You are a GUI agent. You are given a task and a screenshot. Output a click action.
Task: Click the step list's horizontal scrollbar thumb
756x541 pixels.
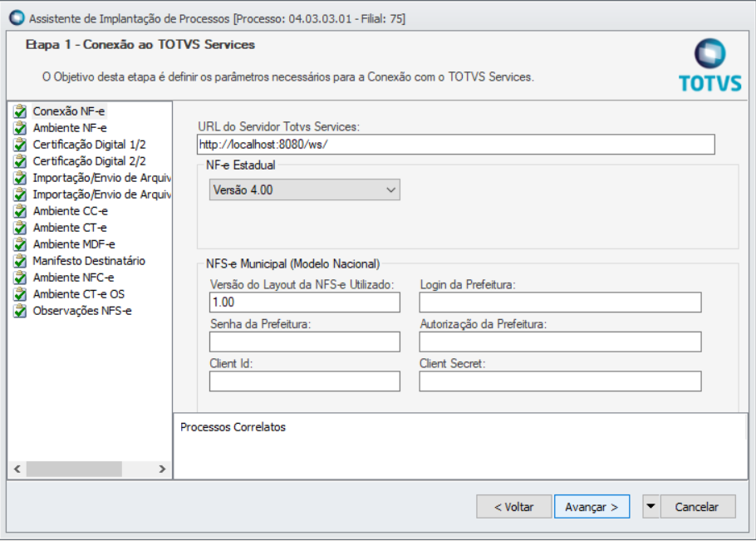pos(74,469)
